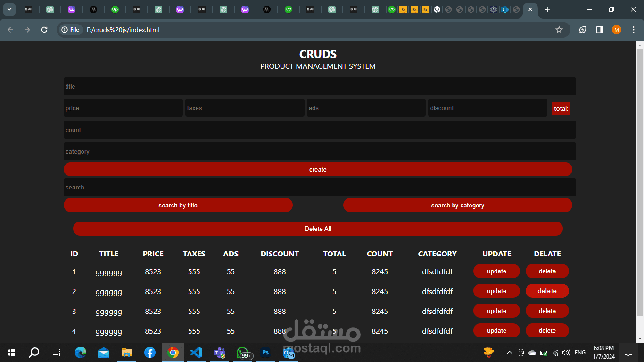This screenshot has width=644, height=362.
Task: Focus the count input field
Action: coord(320,130)
